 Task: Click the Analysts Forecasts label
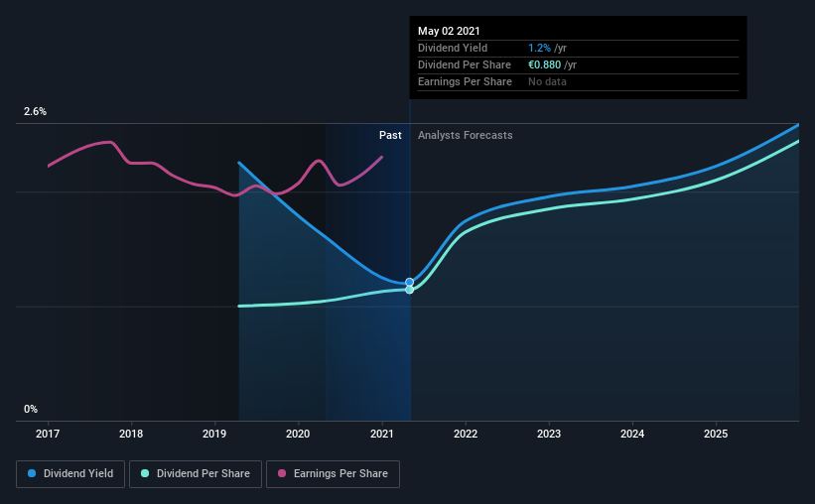click(466, 135)
